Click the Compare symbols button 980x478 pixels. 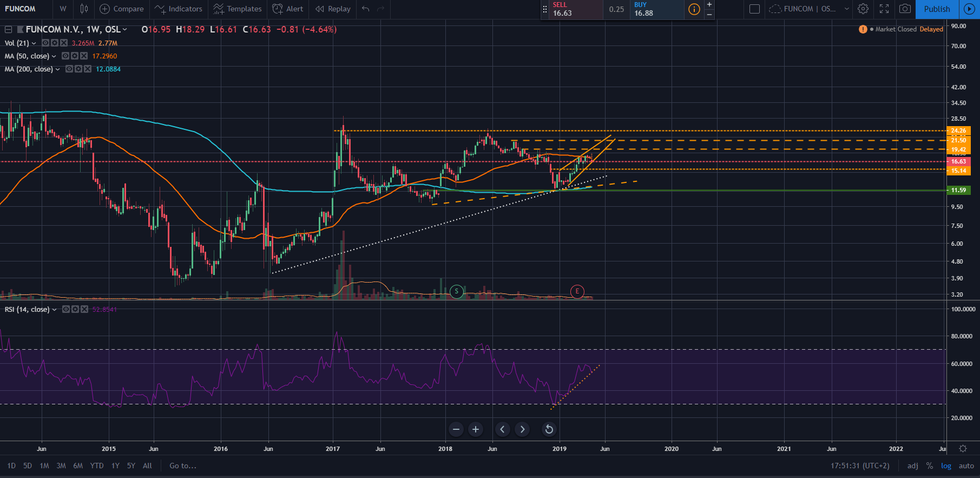tap(122, 9)
